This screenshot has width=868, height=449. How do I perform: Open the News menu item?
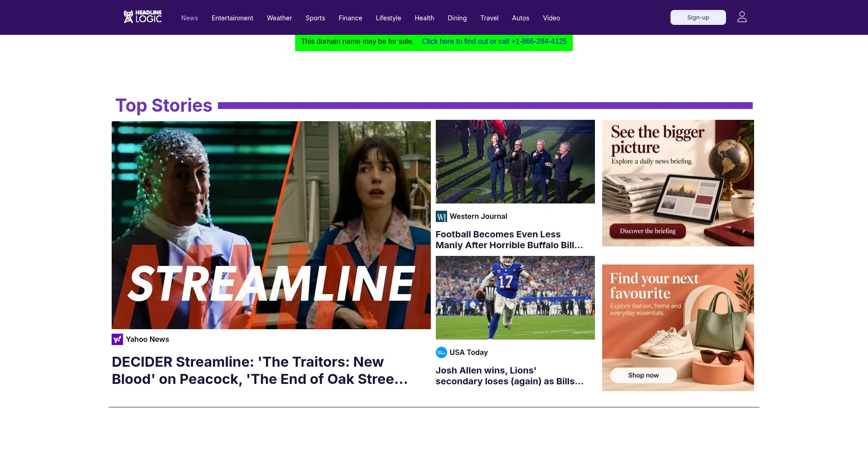click(x=189, y=18)
